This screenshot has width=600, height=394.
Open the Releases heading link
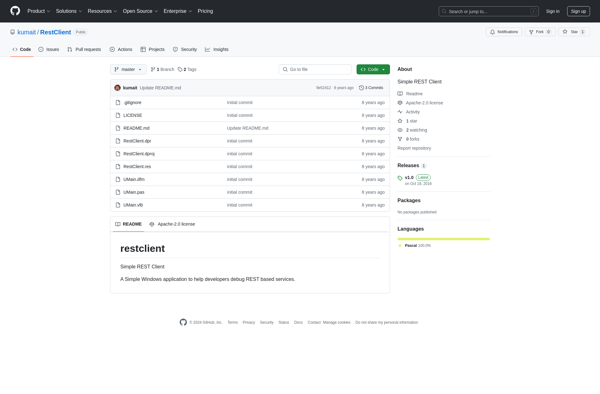412,166
